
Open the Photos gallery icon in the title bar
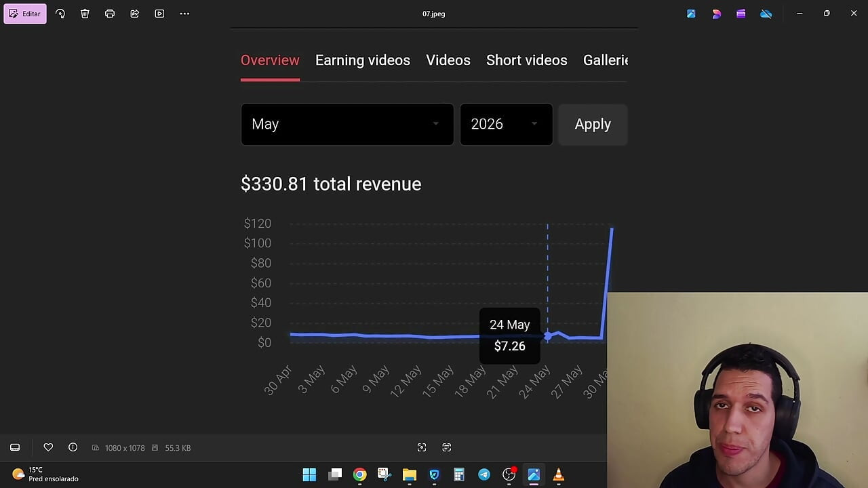(691, 14)
